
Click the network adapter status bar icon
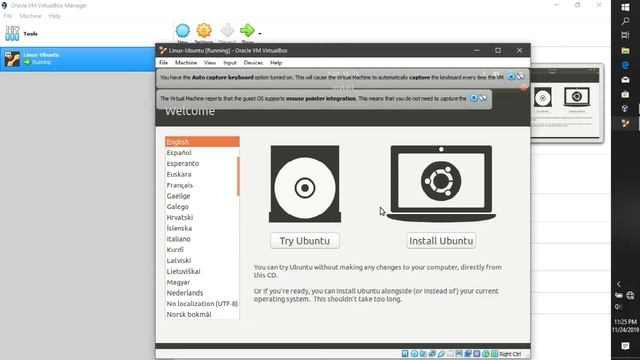tap(432, 354)
